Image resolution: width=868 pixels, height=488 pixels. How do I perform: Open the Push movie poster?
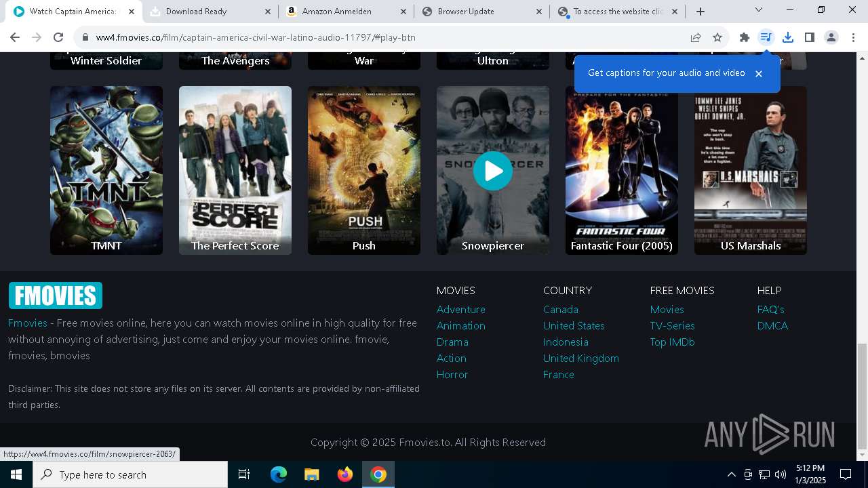pos(364,170)
